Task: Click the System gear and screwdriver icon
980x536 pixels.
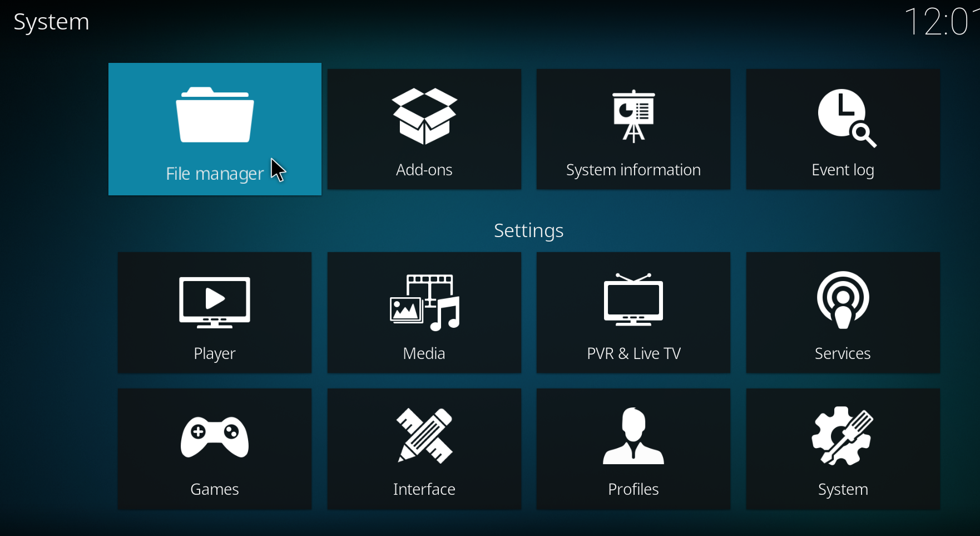Action: point(843,436)
